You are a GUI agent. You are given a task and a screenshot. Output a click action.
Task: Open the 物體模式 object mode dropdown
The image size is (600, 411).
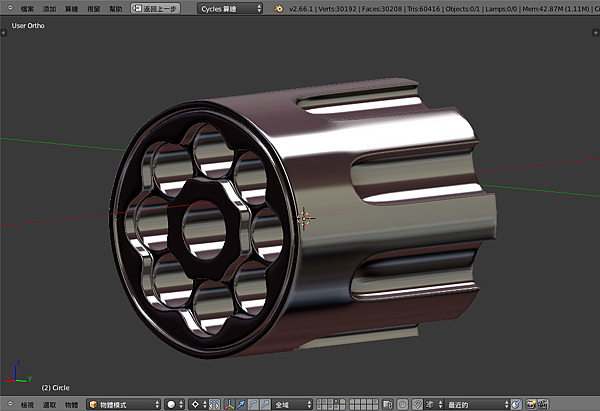[124, 404]
